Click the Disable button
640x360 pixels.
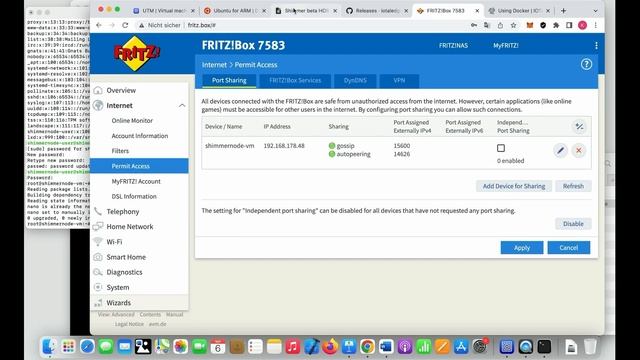coord(573,224)
